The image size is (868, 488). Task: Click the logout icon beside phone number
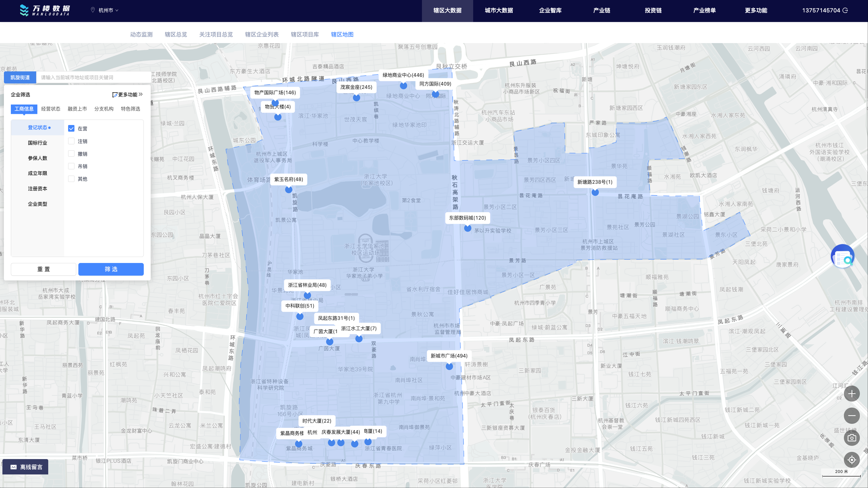point(845,11)
